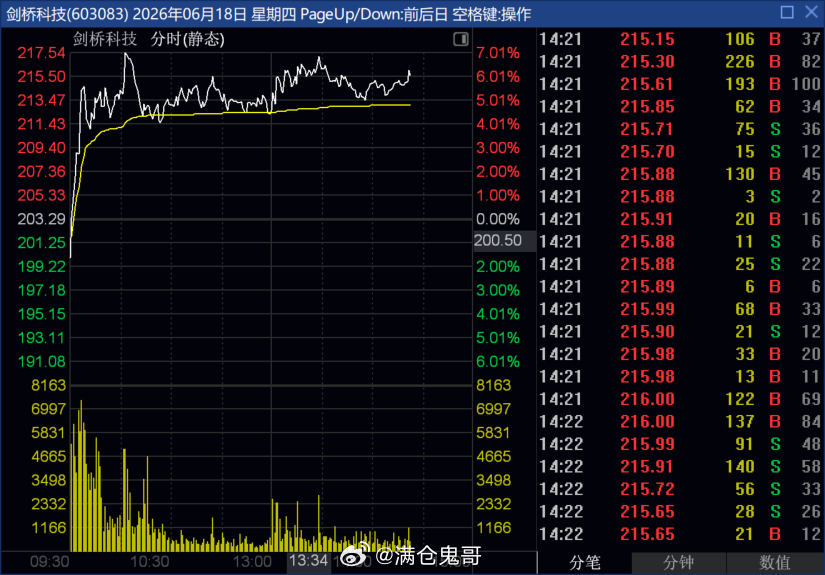Select the 217.54 top price label
The height and width of the screenshot is (575, 825).
coord(41,53)
